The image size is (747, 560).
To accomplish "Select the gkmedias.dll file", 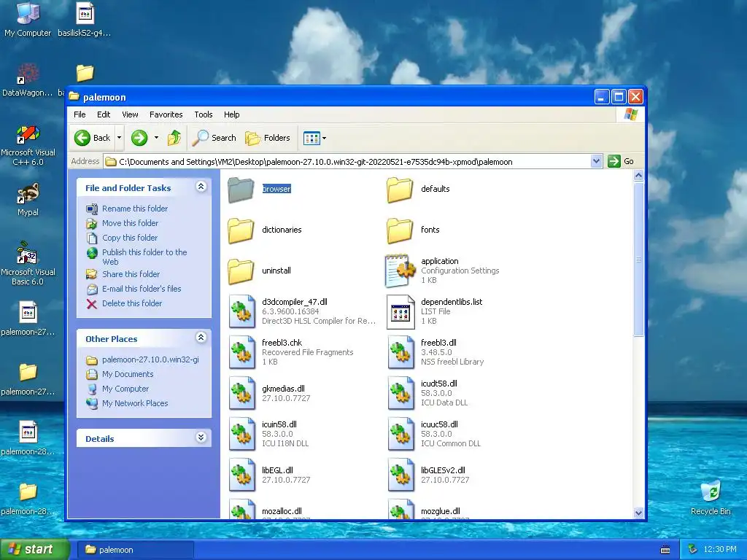I will (242, 394).
